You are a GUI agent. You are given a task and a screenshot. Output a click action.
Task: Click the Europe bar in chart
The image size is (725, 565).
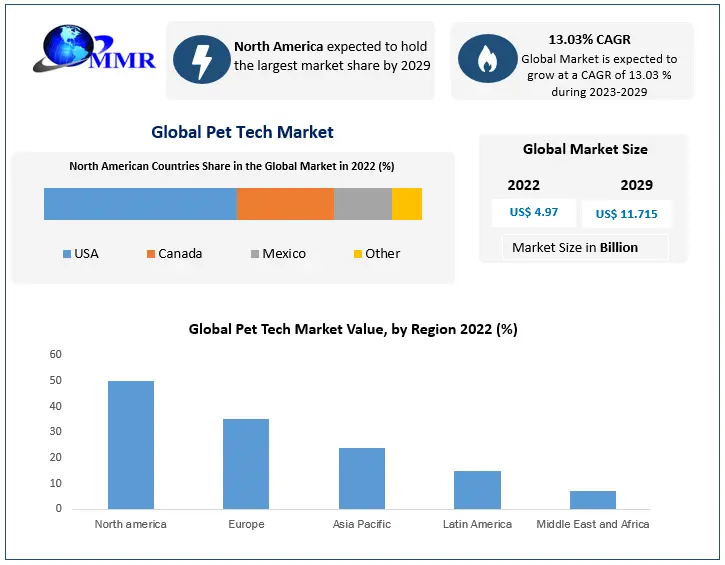click(246, 464)
